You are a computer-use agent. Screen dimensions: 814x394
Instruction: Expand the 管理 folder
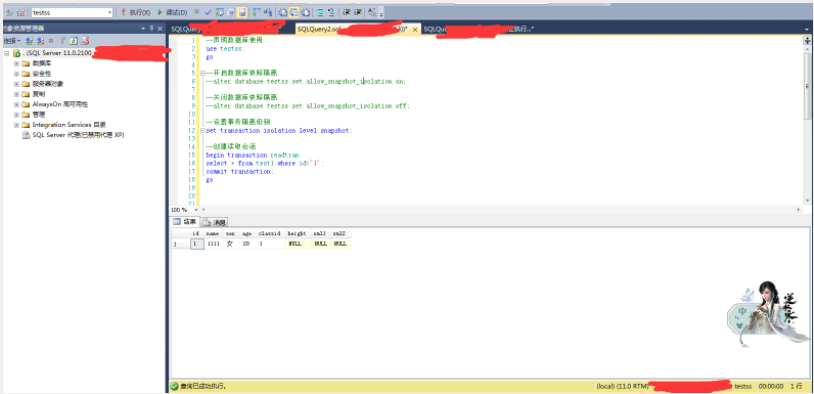17,114
